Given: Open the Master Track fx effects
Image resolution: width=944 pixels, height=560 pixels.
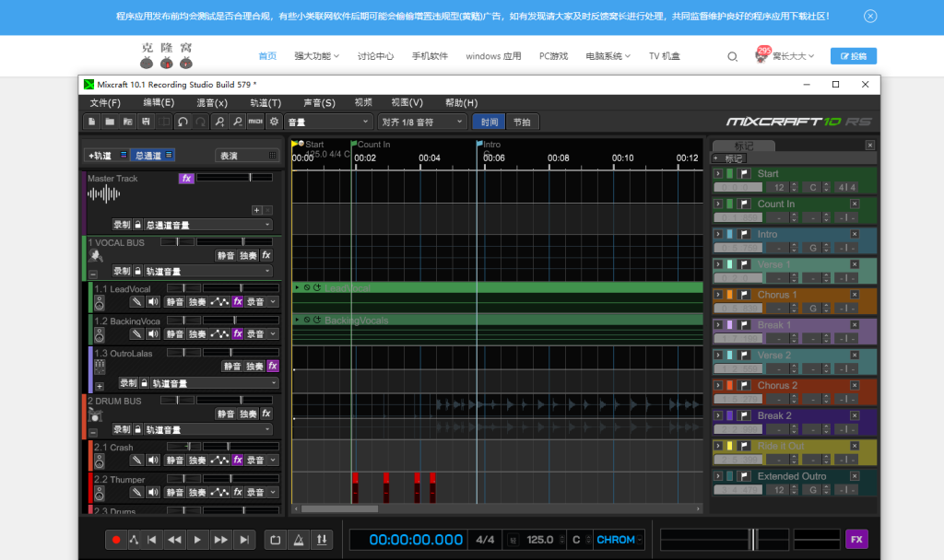Looking at the screenshot, I should pos(186,178).
